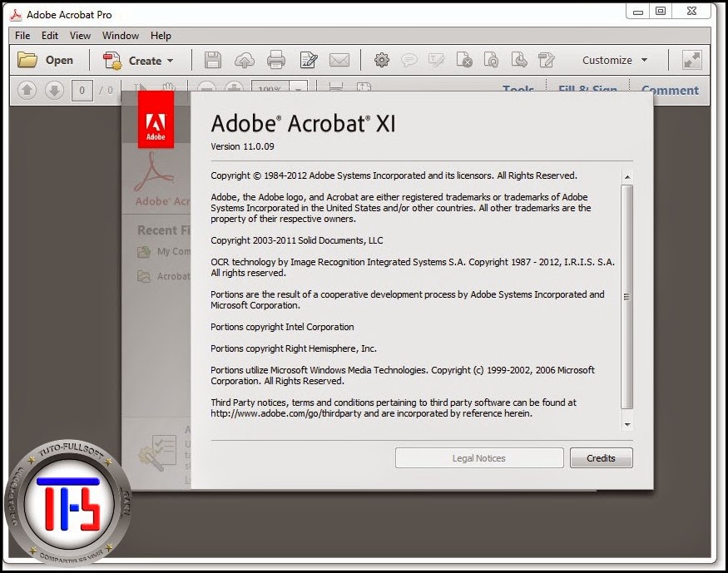The width and height of the screenshot is (728, 573).
Task: Click the extract pages icon
Action: 519,60
